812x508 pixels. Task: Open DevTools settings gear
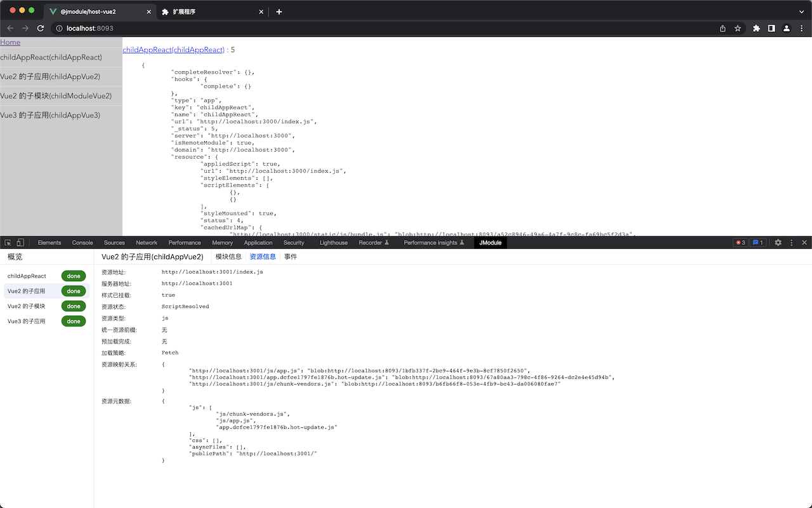[x=778, y=243]
